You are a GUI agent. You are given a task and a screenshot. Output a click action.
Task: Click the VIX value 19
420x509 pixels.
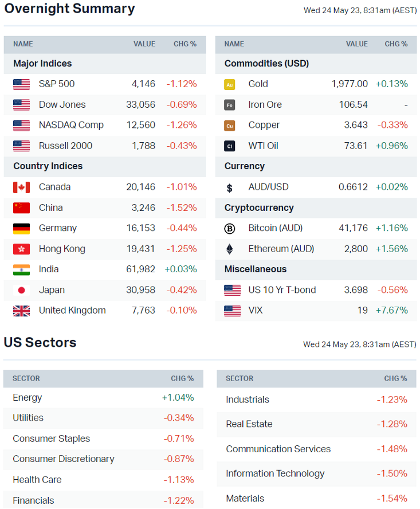click(x=363, y=310)
